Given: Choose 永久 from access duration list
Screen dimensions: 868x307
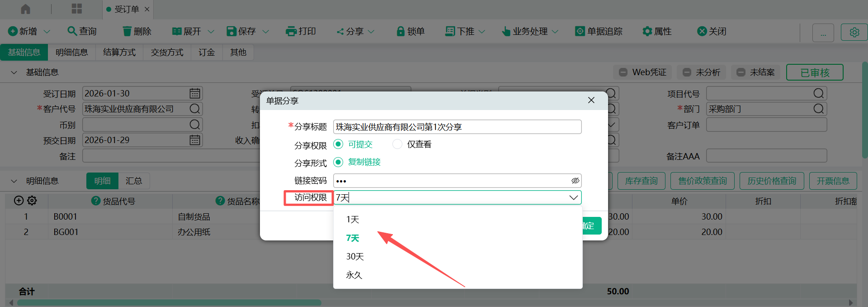Looking at the screenshot, I should click(x=354, y=275).
